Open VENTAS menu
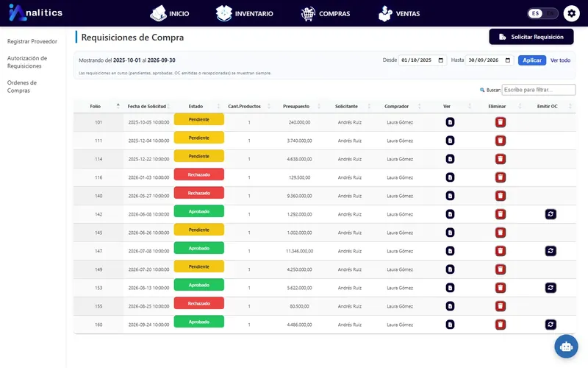 pos(399,13)
